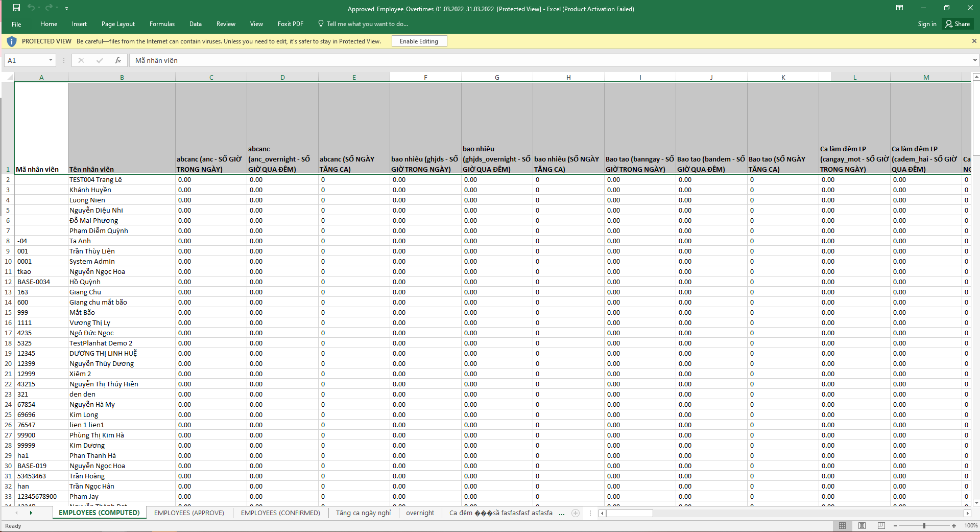980x532 pixels.
Task: Open the Formulas ribbon tab
Action: (x=162, y=24)
